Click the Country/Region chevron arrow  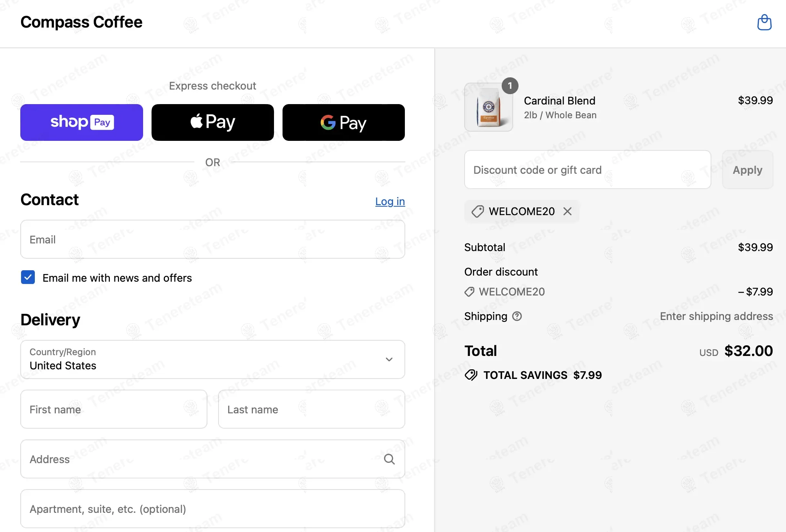pyautogui.click(x=389, y=359)
